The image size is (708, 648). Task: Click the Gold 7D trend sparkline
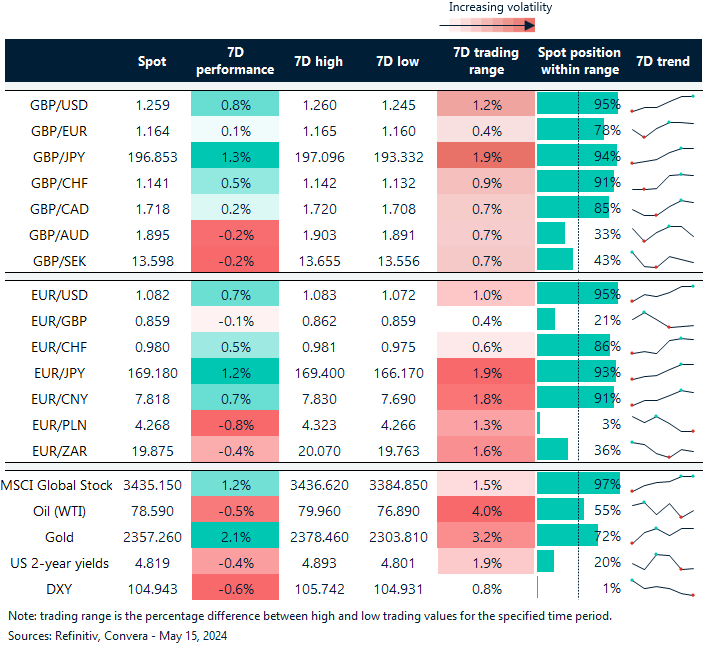[662, 536]
